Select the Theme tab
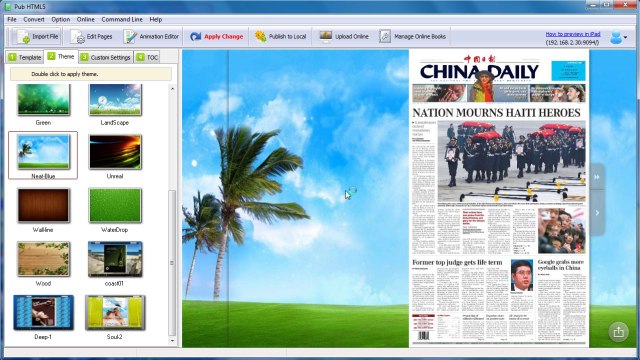Image resolution: width=640 pixels, height=360 pixels. click(x=61, y=57)
